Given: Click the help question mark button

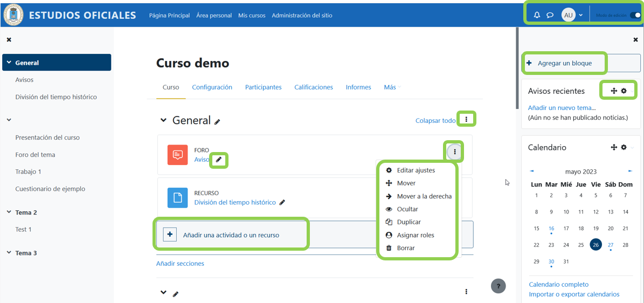Looking at the screenshot, I should [498, 285].
